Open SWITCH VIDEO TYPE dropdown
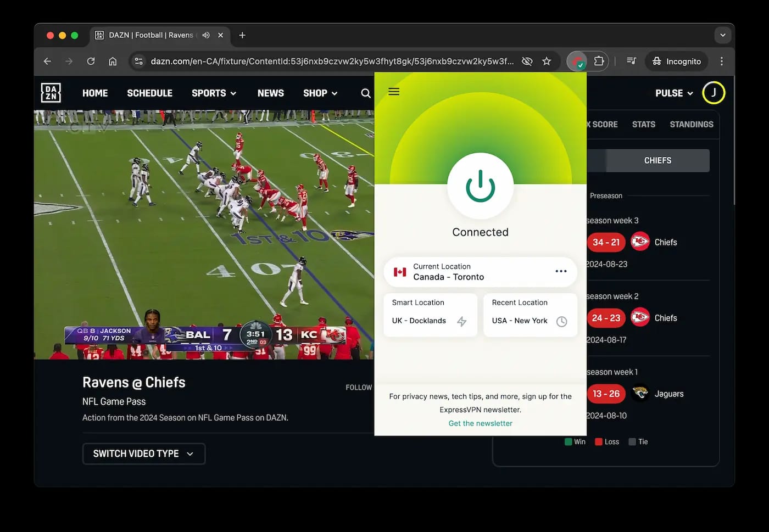769x532 pixels. click(x=144, y=453)
